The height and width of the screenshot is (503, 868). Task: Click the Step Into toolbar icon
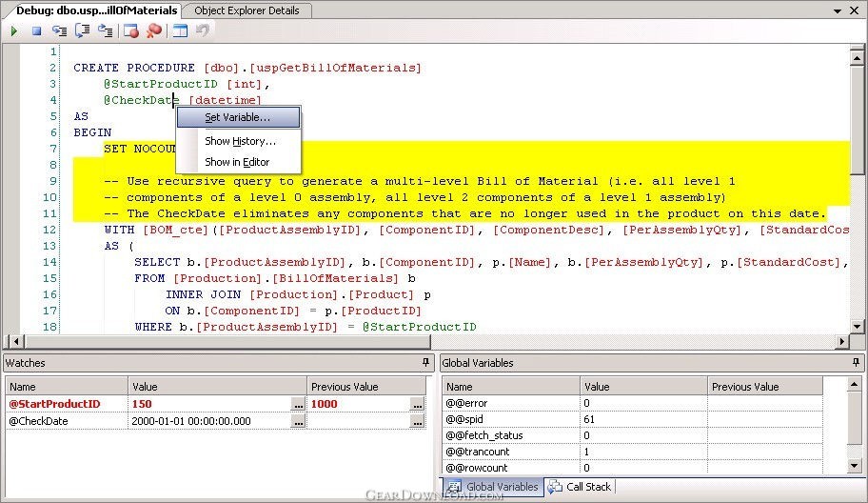click(59, 31)
